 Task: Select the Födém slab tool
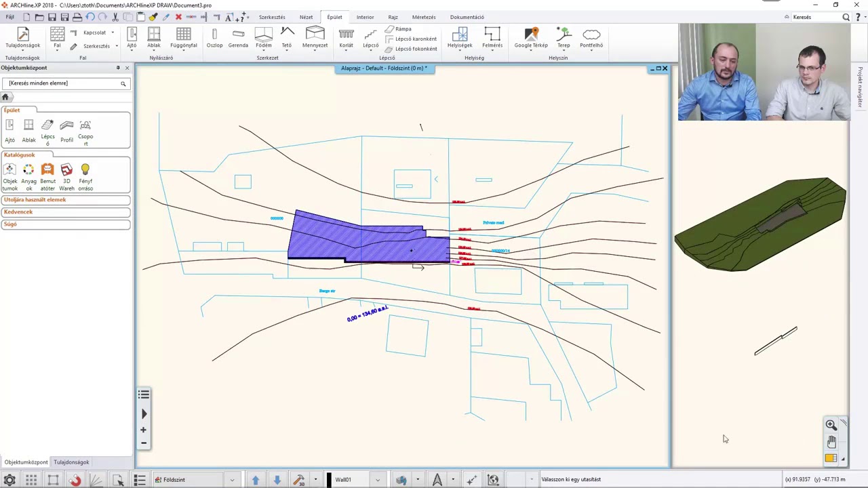pos(264,38)
